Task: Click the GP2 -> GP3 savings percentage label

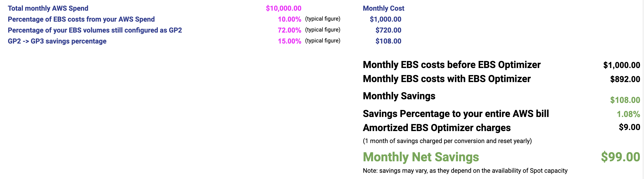Action: point(57,41)
